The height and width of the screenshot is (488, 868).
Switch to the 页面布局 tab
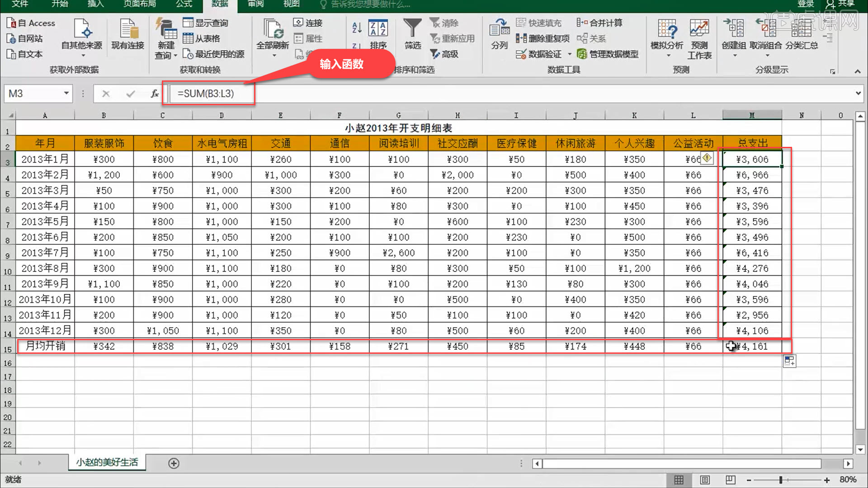point(140,4)
